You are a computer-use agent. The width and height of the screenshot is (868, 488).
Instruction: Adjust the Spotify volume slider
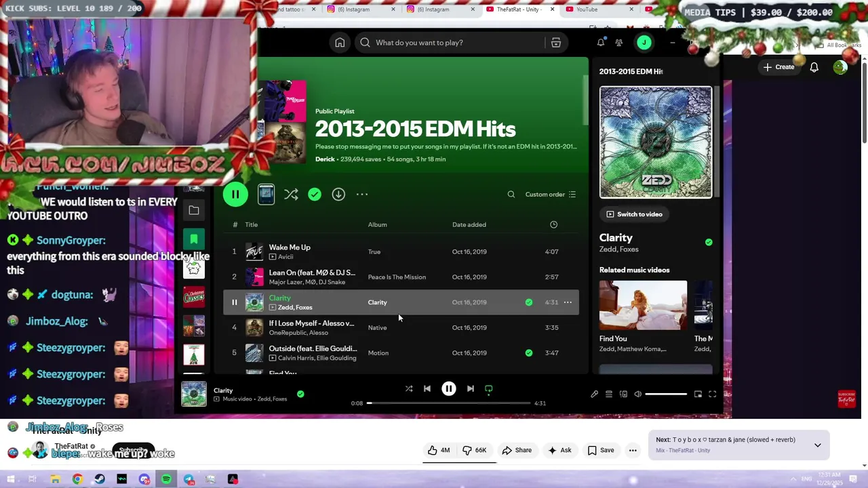[666, 394]
